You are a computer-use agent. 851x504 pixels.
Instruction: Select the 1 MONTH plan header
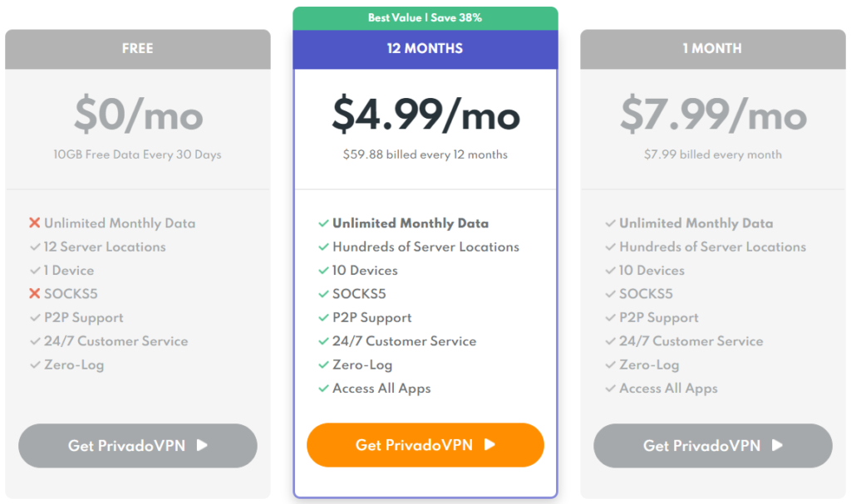[712, 49]
